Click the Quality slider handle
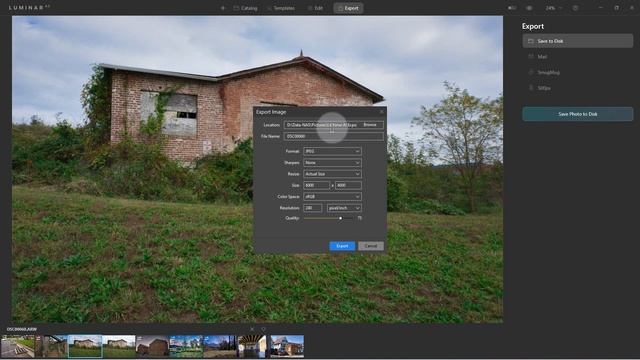The image size is (640, 360). pos(340,218)
